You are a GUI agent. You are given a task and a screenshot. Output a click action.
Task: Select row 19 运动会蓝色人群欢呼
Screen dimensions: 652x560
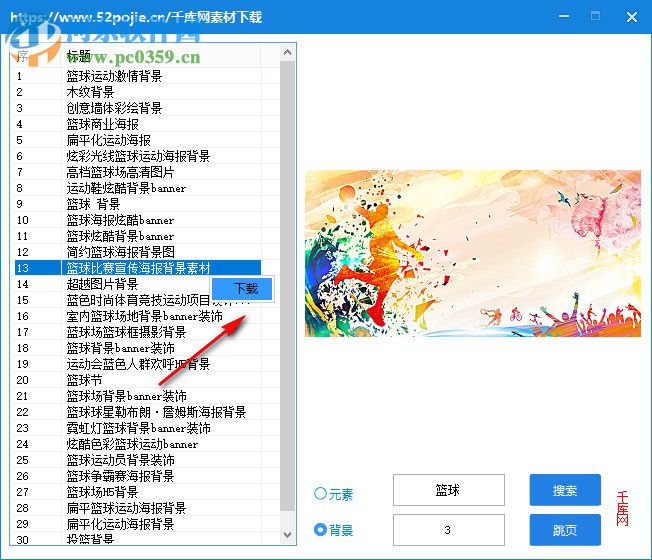click(138, 364)
